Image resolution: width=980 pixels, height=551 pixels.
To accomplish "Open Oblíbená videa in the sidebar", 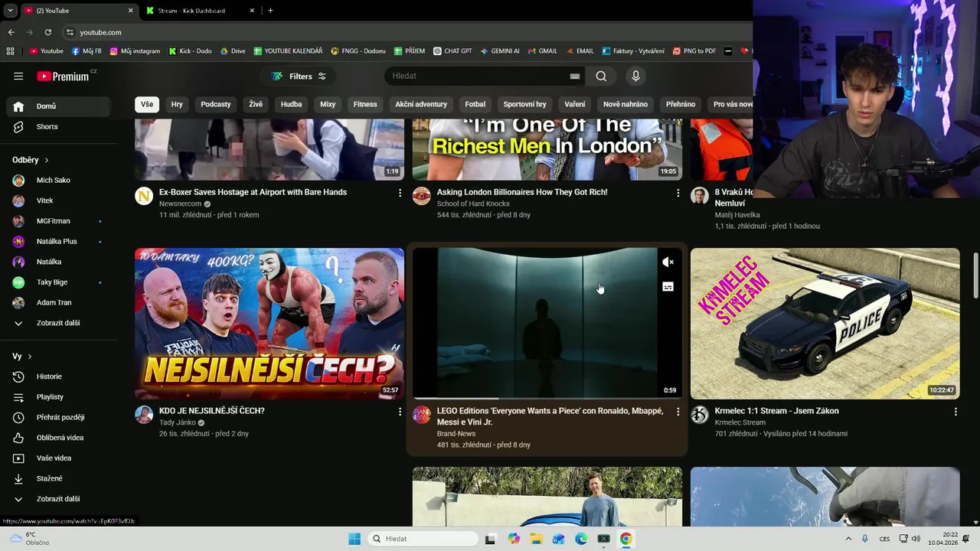I will (x=58, y=438).
